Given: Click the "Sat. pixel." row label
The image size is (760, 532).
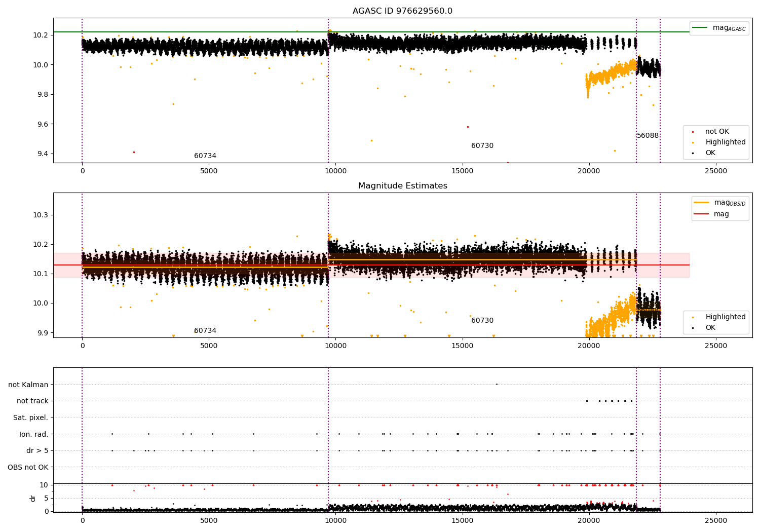Looking at the screenshot, I should [31, 418].
